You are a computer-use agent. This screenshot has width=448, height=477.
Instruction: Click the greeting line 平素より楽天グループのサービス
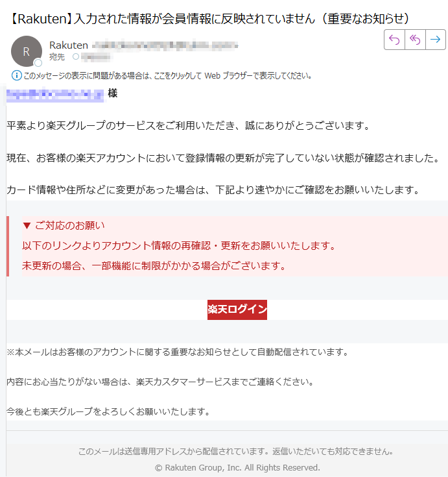pos(188,125)
